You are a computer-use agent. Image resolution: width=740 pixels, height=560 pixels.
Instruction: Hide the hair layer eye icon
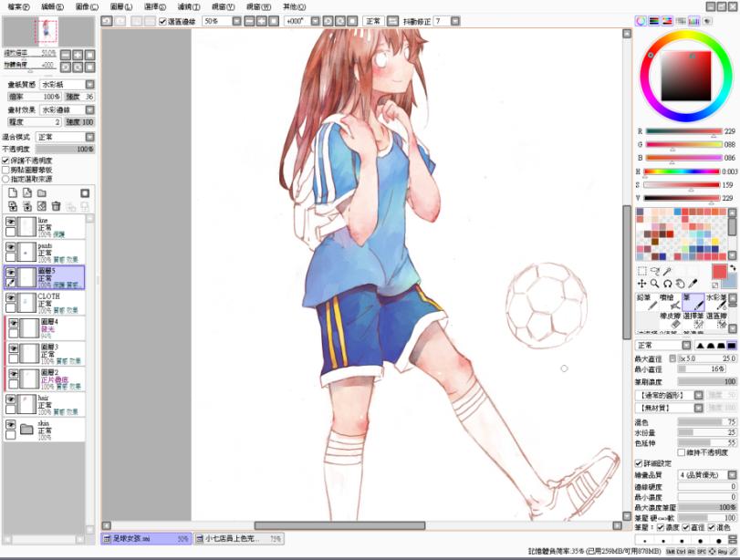click(10, 399)
